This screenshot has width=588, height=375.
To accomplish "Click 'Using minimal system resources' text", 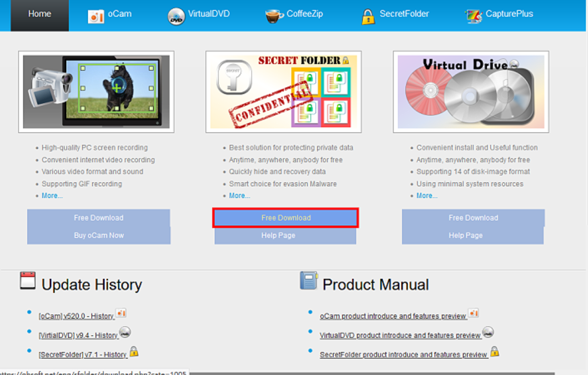I will point(470,184).
